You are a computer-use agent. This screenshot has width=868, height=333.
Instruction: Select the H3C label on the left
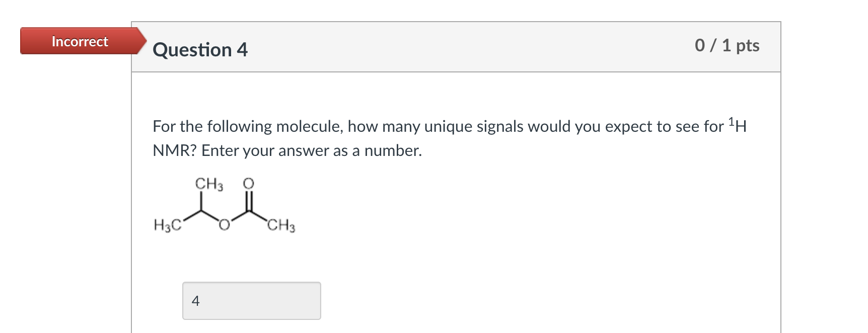[x=167, y=225]
